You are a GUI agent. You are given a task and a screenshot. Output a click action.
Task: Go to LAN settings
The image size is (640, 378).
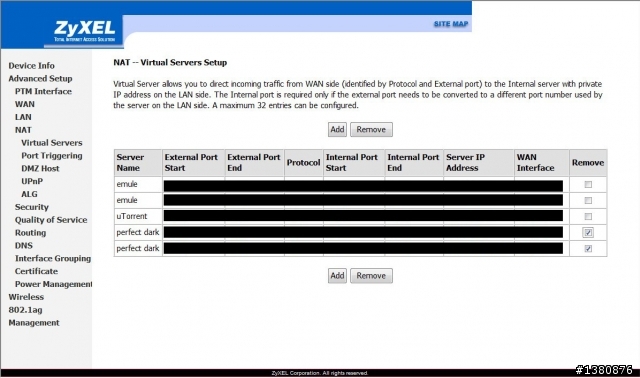tap(23, 117)
